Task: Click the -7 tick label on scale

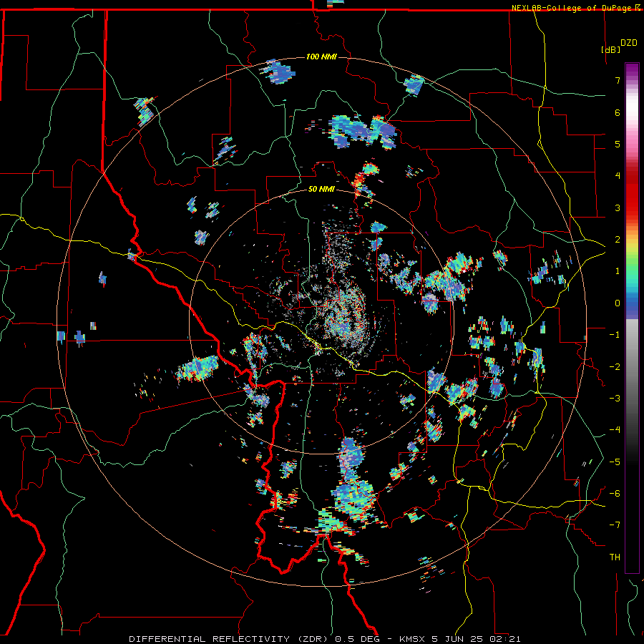Action: [615, 525]
